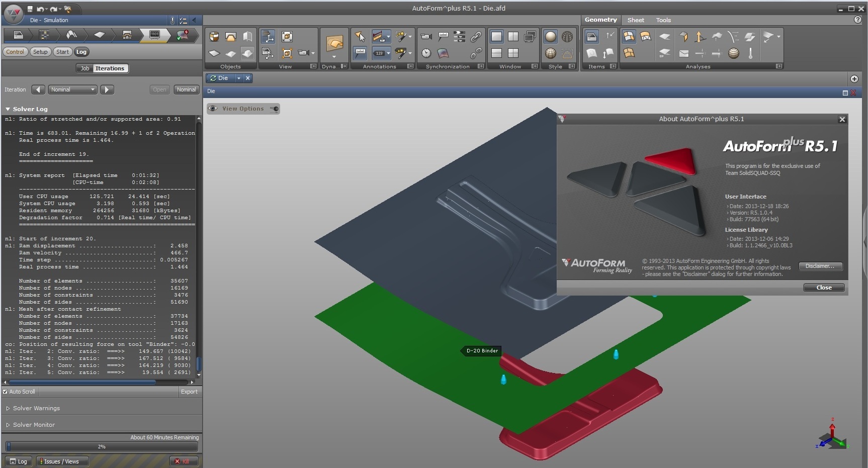Click the undo arrow icon

tap(40, 9)
